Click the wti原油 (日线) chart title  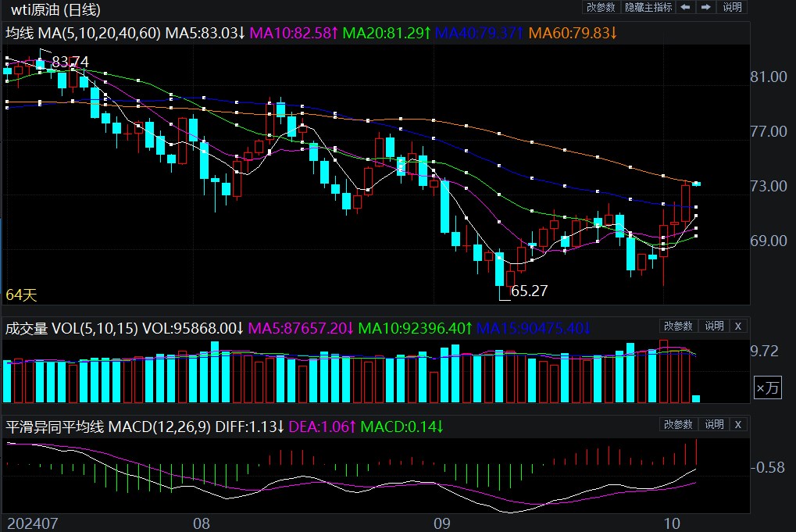pyautogui.click(x=55, y=10)
